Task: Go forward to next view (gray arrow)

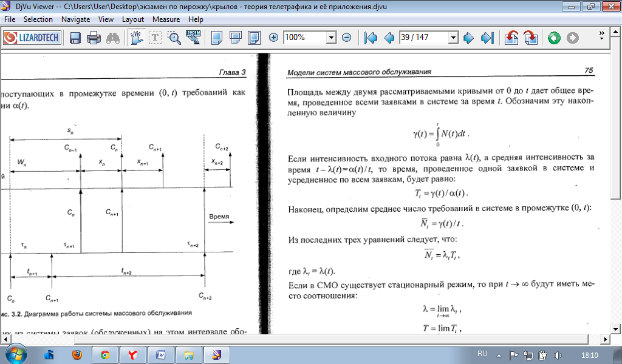Action: click(572, 38)
